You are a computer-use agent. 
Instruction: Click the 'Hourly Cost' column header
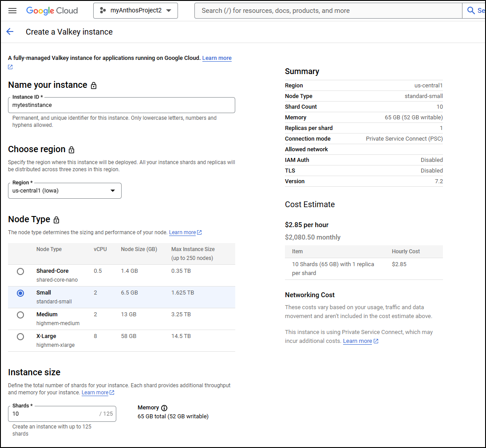coord(406,252)
